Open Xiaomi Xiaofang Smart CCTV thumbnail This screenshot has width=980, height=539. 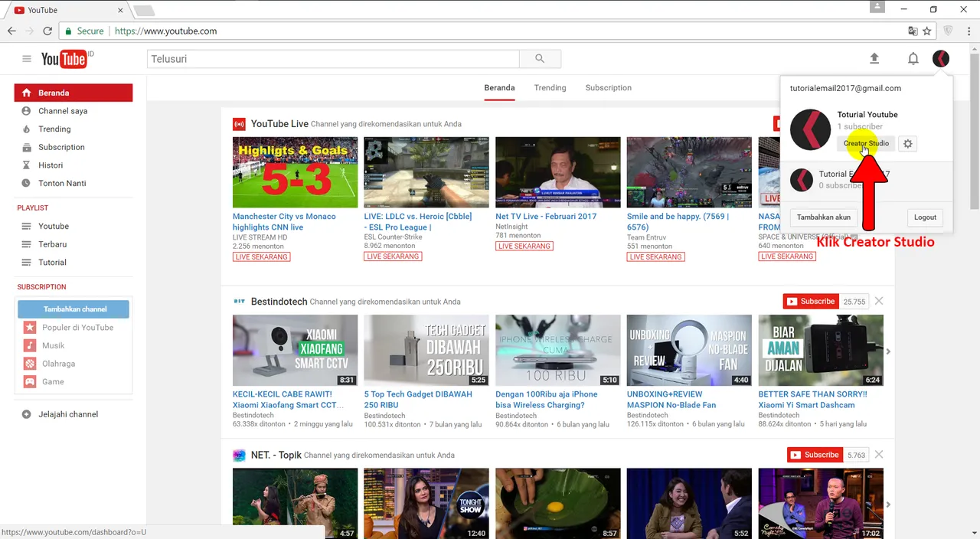[295, 350]
